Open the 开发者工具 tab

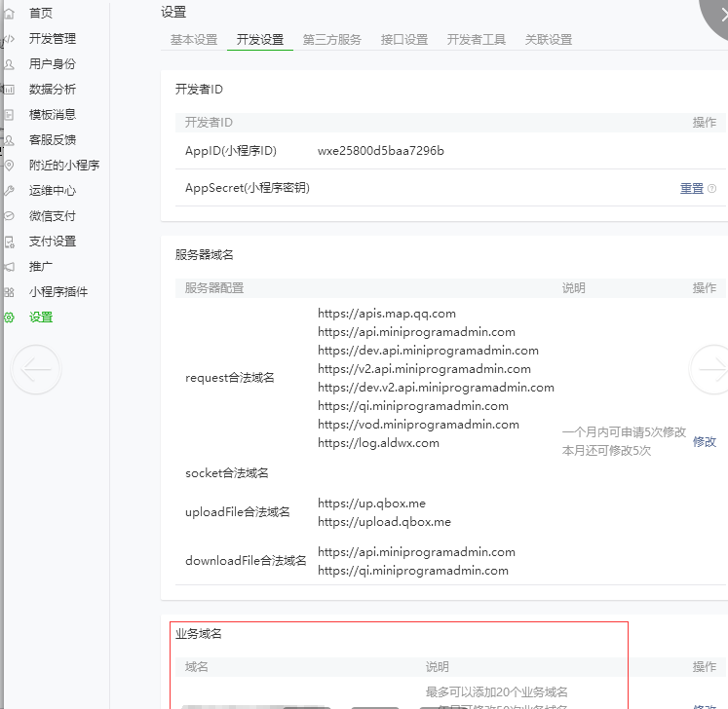point(477,40)
